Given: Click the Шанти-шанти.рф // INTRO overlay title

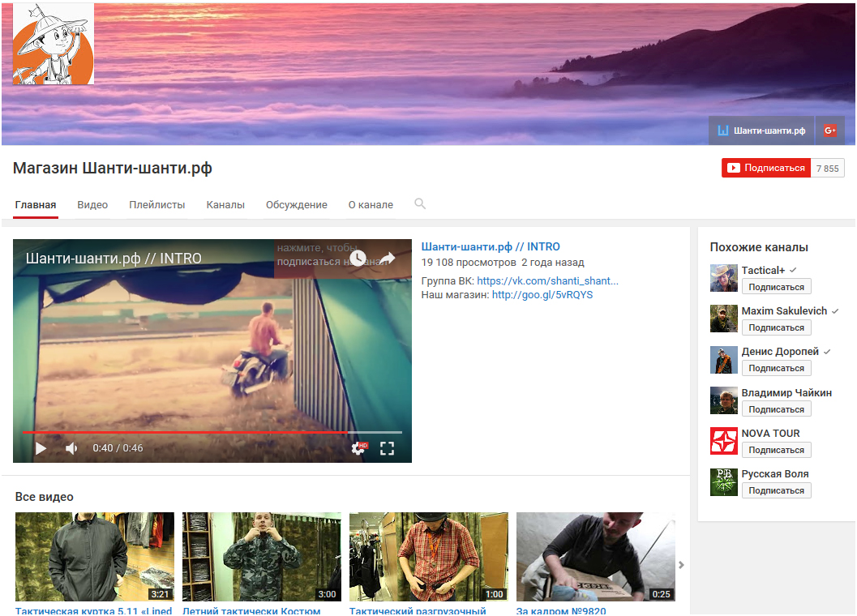Looking at the screenshot, I should tap(114, 259).
